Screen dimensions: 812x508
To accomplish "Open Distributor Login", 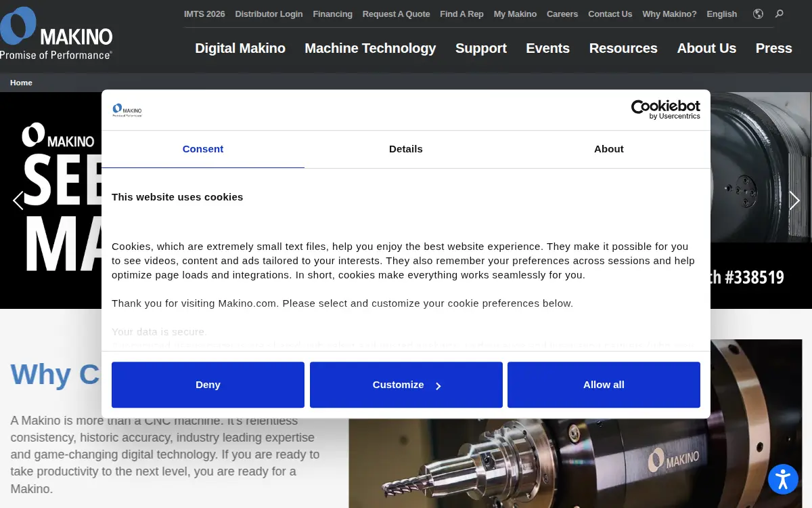I will pos(269,14).
